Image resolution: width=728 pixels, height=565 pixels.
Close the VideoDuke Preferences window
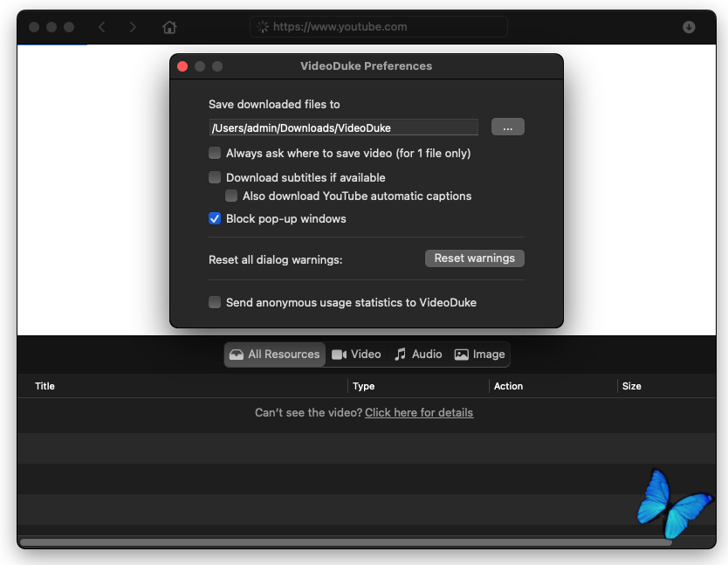coord(182,66)
